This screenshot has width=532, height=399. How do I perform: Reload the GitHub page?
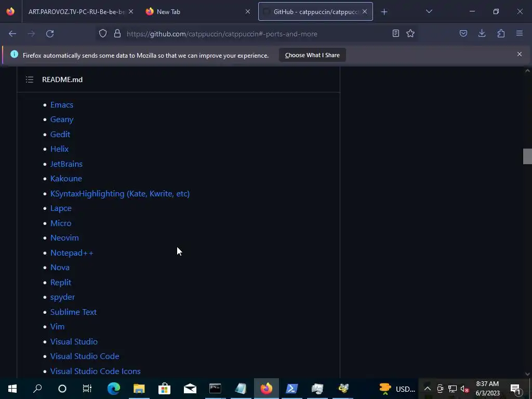click(50, 34)
